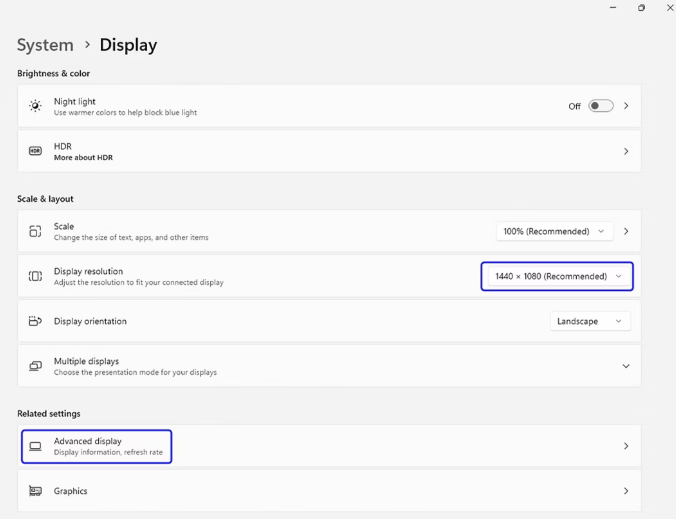Click the Scale row icon
Viewport: 676px width, 519px height.
(x=35, y=231)
